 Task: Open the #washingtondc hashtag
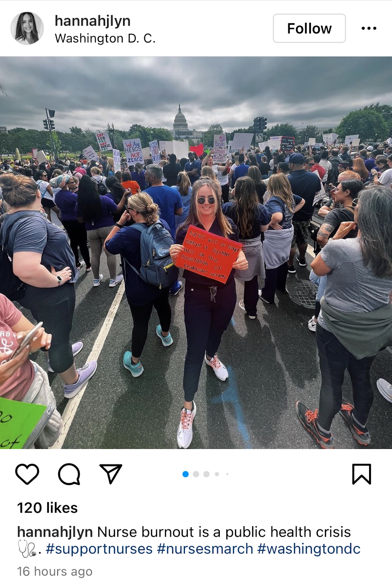(309, 549)
